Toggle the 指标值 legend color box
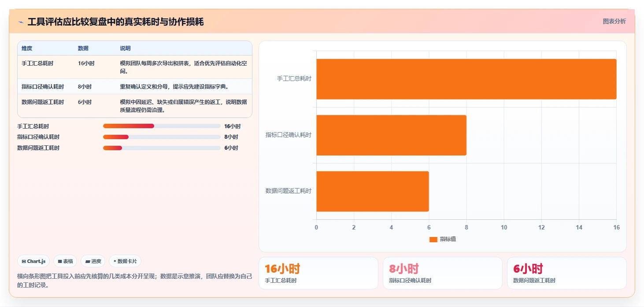The height and width of the screenshot is (307, 644). click(433, 239)
